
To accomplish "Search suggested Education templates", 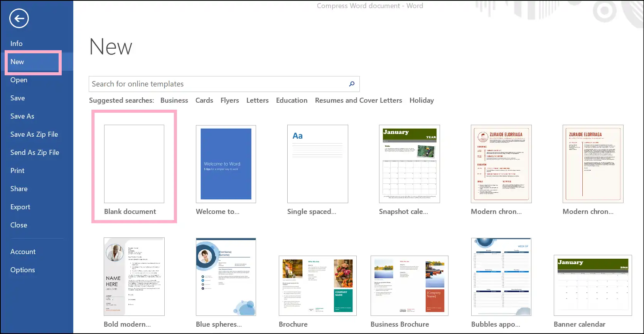I will pos(292,100).
